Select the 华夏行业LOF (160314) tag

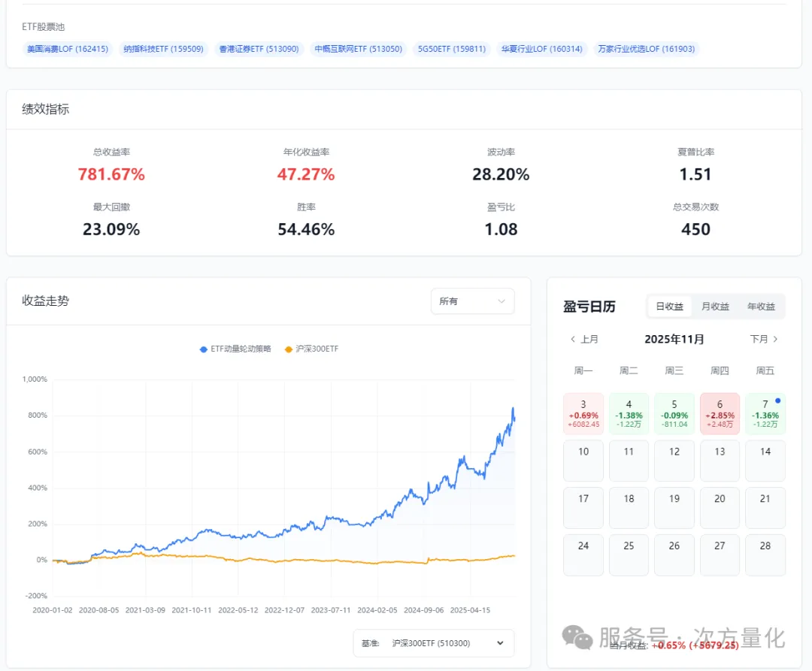tap(541, 49)
